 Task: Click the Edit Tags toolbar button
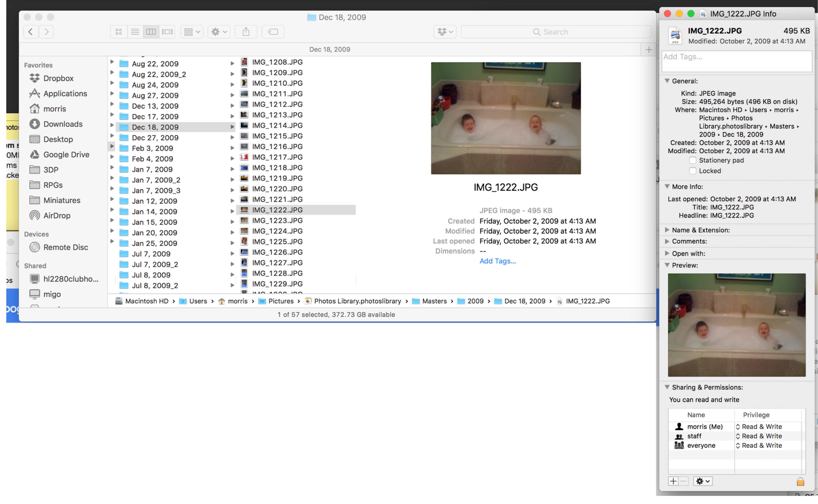(273, 32)
